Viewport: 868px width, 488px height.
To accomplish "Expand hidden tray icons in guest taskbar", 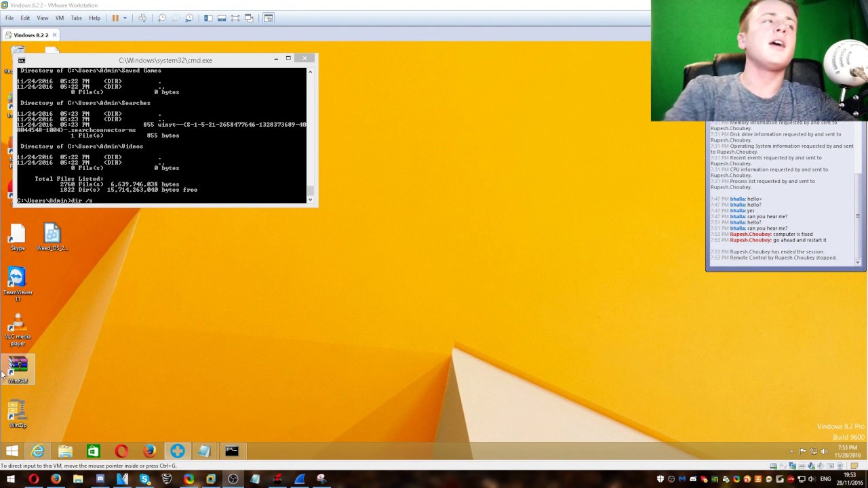I will [x=791, y=451].
